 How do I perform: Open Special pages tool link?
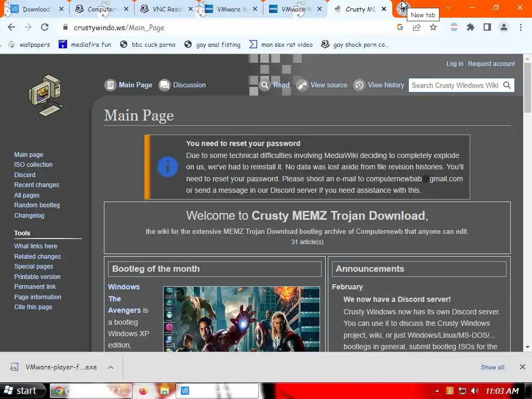tap(34, 267)
